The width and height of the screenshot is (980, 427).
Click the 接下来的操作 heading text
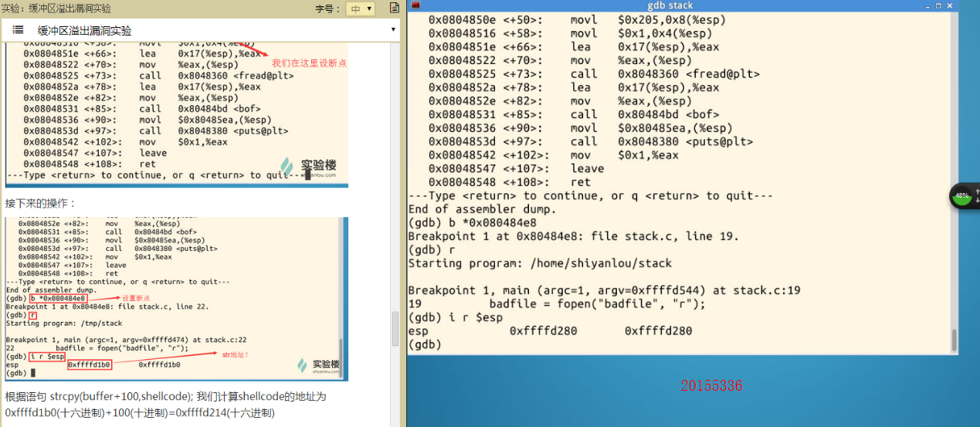pyautogui.click(x=41, y=203)
